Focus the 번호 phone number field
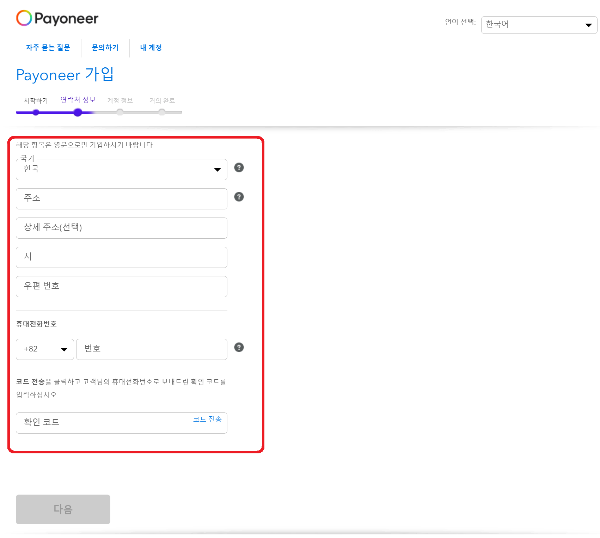 pos(152,349)
